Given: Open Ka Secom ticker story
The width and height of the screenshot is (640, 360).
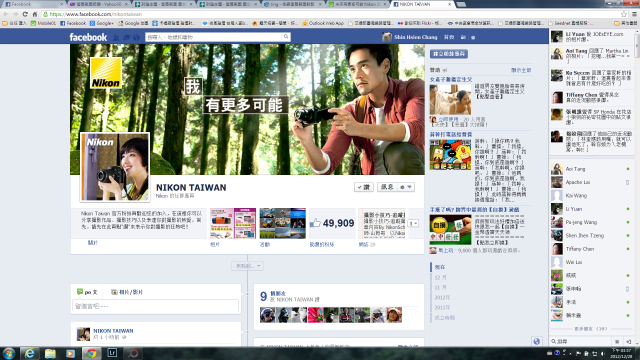Looking at the screenshot, I should pos(591,78).
